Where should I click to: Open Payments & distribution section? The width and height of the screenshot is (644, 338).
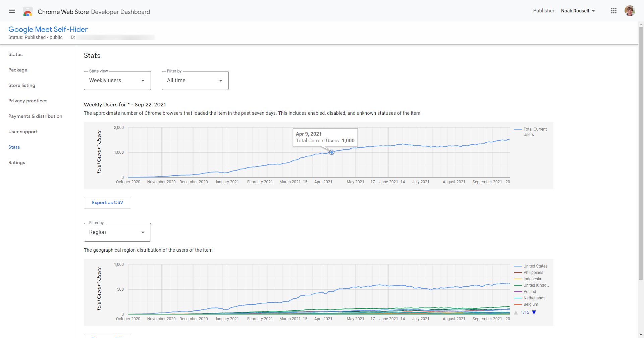pyautogui.click(x=35, y=116)
